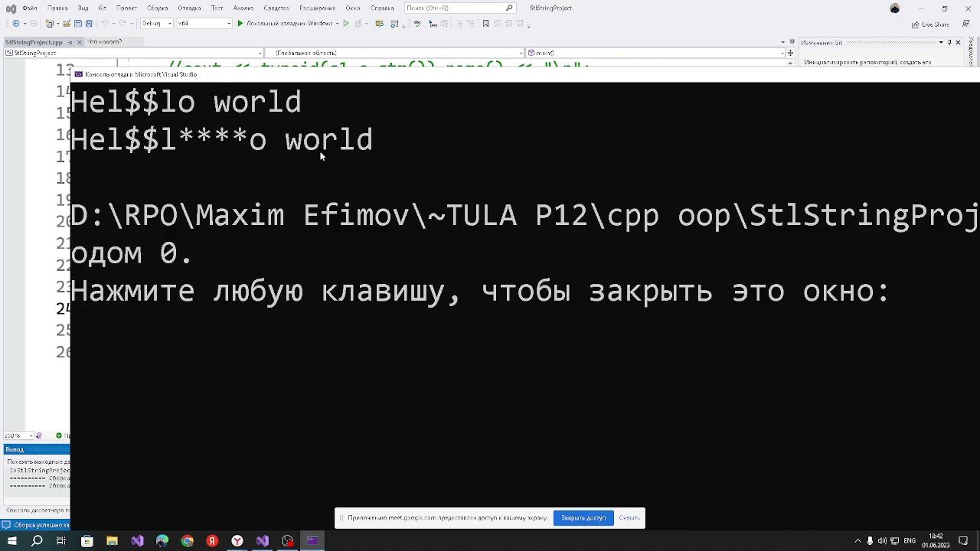980x551 pixels.
Task: Open the Файл menu
Action: (29, 8)
